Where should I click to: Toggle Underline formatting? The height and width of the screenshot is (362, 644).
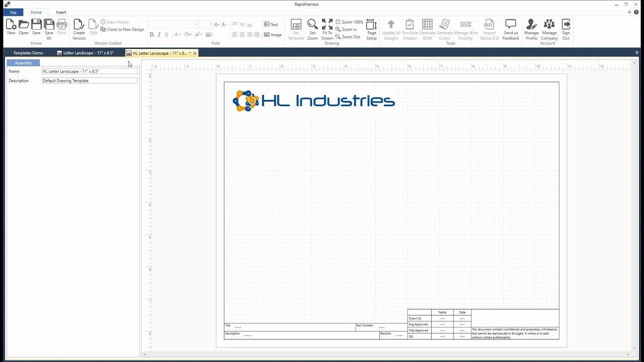[x=167, y=35]
